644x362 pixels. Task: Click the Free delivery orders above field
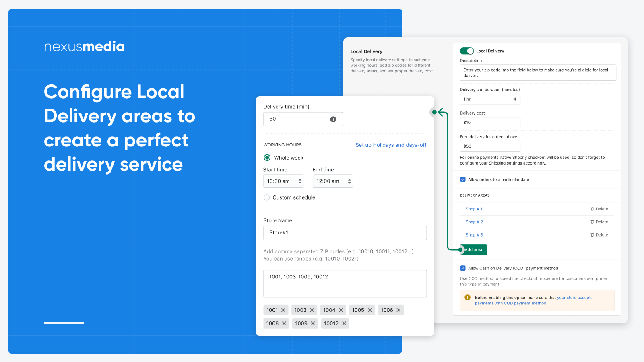(x=490, y=146)
